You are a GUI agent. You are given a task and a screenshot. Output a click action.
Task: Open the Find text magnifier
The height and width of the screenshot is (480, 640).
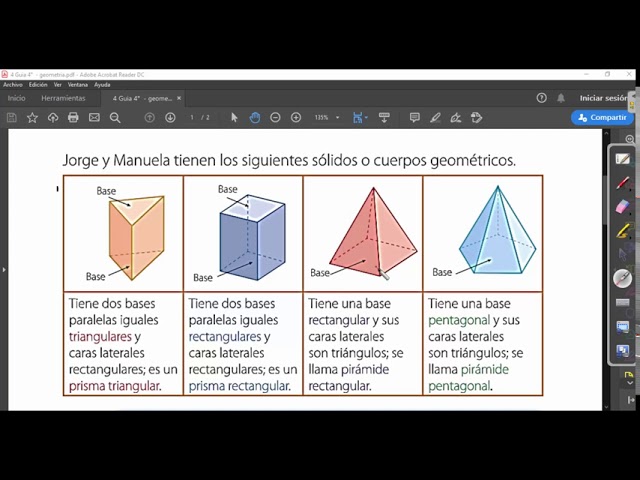pos(115,118)
